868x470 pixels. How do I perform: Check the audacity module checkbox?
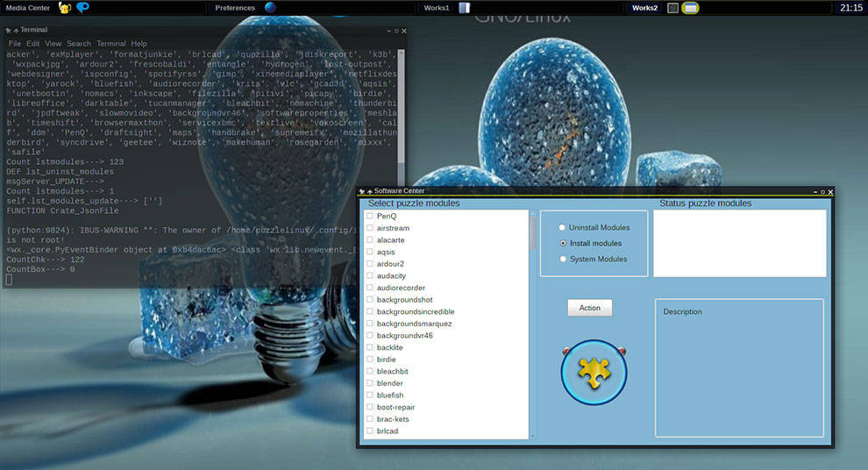(x=370, y=275)
